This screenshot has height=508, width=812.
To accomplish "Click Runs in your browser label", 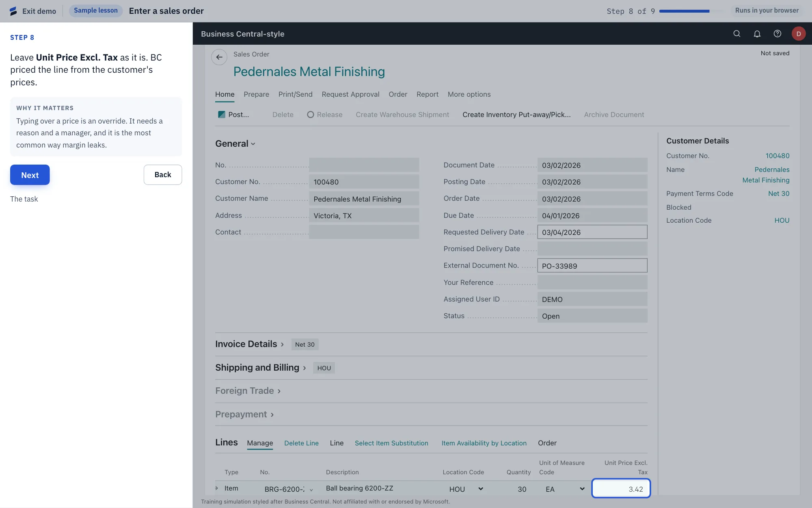I will pyautogui.click(x=767, y=11).
